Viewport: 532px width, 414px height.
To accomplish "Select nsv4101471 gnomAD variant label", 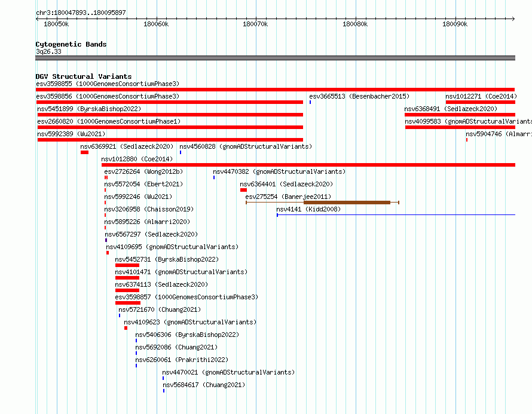I will point(181,272).
